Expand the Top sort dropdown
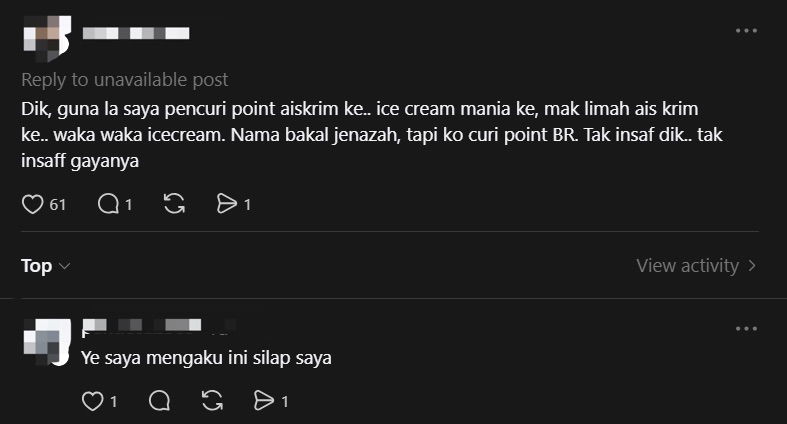The width and height of the screenshot is (787, 424). click(46, 266)
